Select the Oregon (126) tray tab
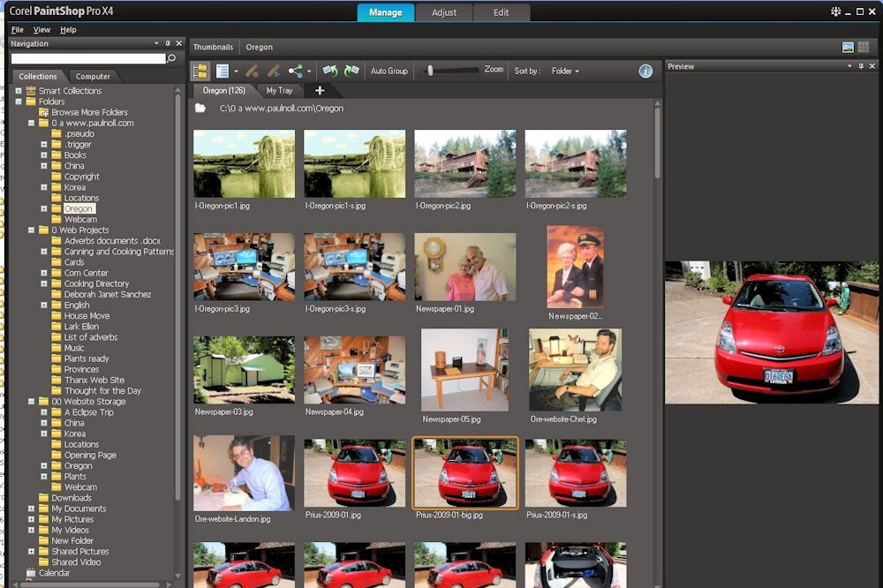This screenshot has width=883, height=588. point(223,90)
